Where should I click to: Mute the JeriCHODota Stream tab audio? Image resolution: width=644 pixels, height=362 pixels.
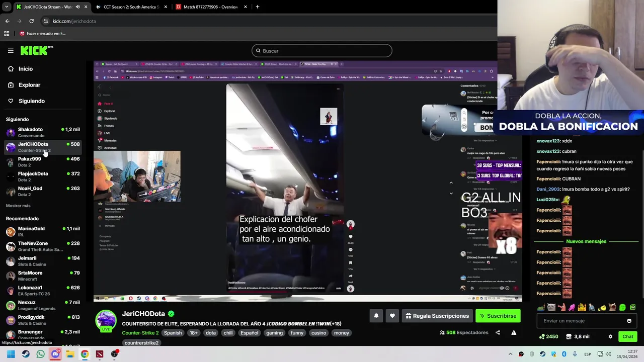[x=77, y=7]
